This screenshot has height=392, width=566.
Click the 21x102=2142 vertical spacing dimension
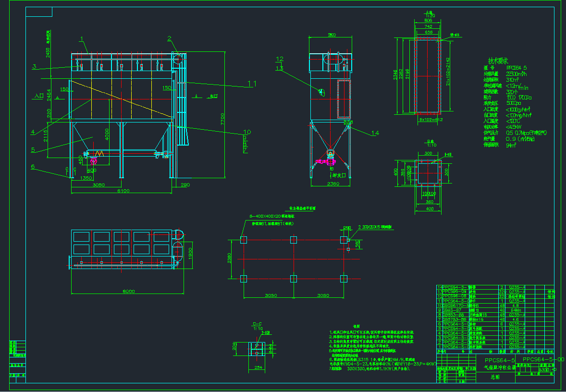click(x=449, y=72)
